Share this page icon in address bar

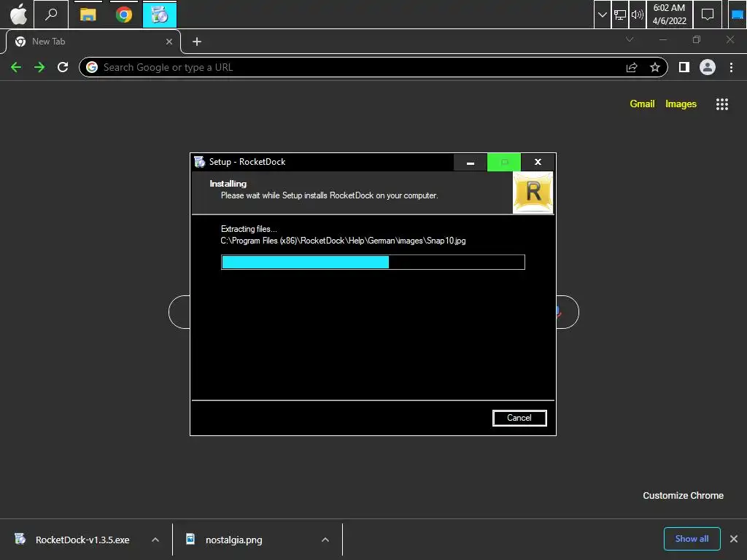(x=632, y=67)
